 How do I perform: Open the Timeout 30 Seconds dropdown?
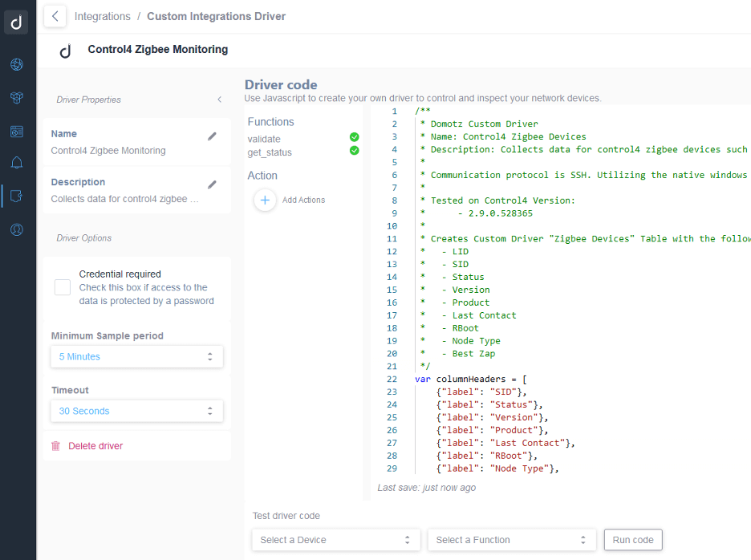tap(137, 411)
